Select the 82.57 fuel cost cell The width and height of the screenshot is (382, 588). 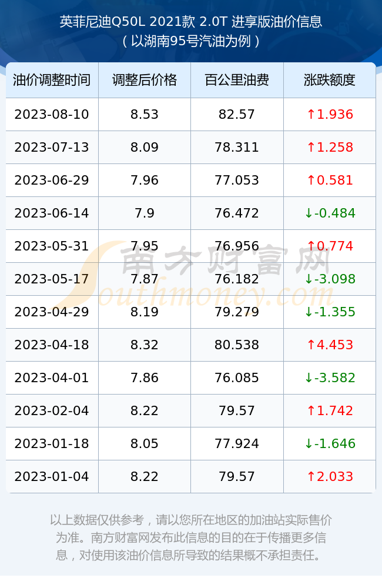coord(237,115)
